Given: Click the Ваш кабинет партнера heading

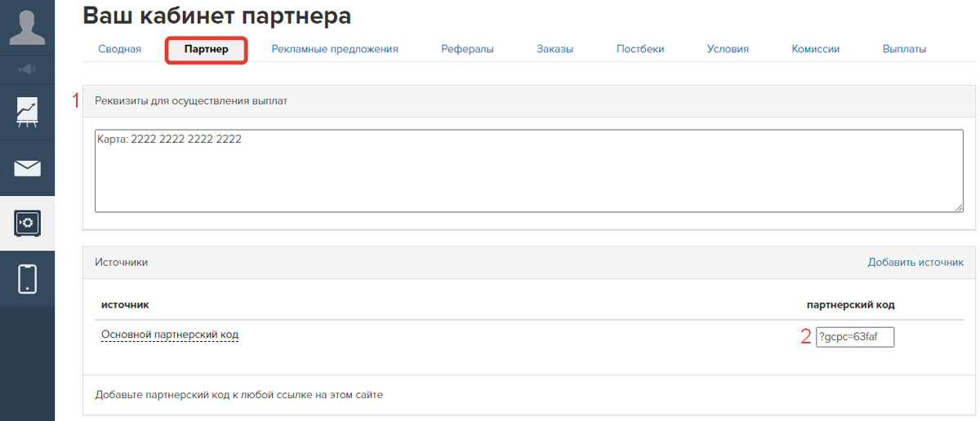Looking at the screenshot, I should coord(217,15).
